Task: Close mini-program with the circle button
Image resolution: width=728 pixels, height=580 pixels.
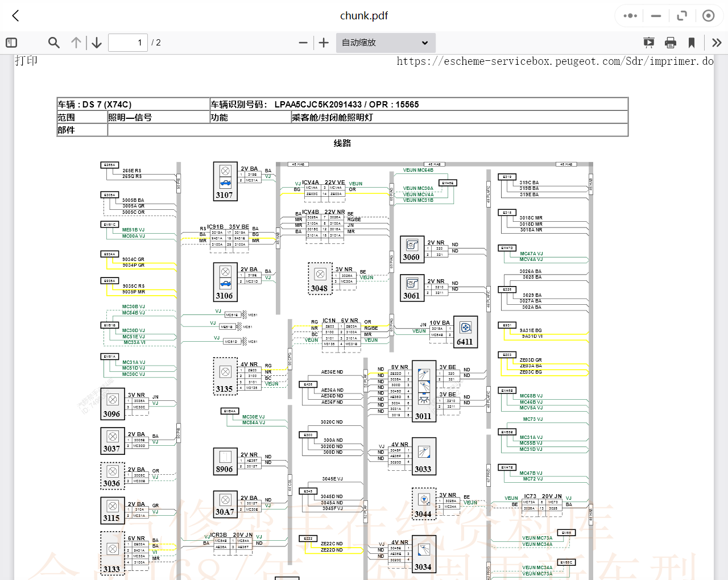Action: click(708, 16)
